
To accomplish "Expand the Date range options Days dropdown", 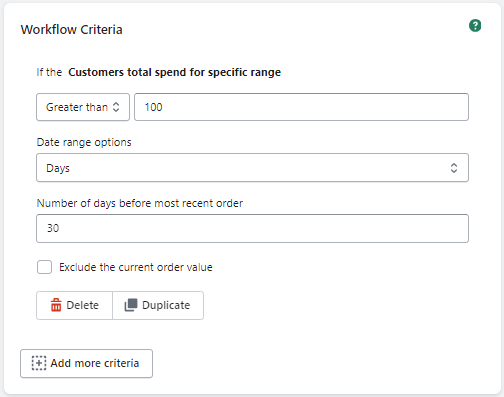I will [252, 168].
